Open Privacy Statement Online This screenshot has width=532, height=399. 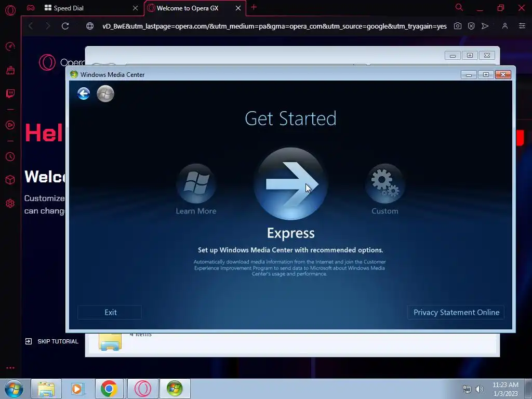(456, 312)
